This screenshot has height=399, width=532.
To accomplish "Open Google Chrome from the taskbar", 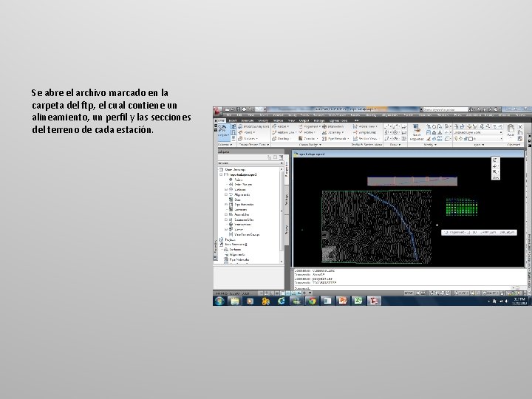I will 312,301.
